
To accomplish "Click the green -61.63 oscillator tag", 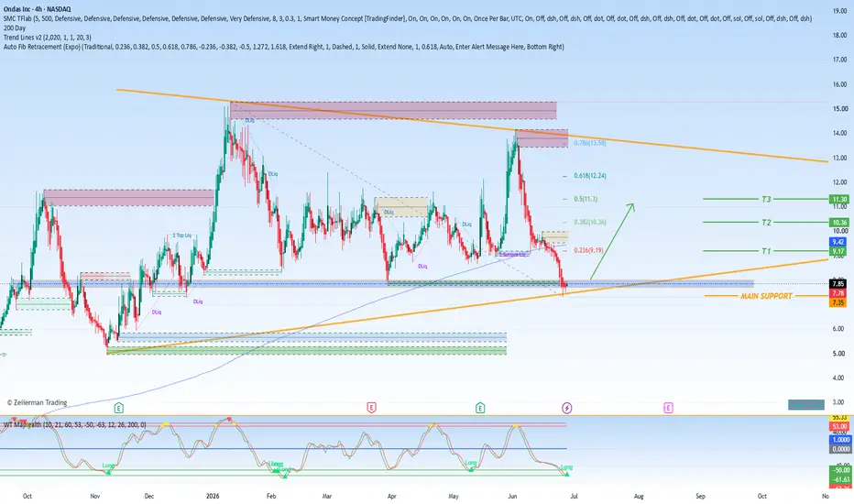I will (x=839, y=479).
